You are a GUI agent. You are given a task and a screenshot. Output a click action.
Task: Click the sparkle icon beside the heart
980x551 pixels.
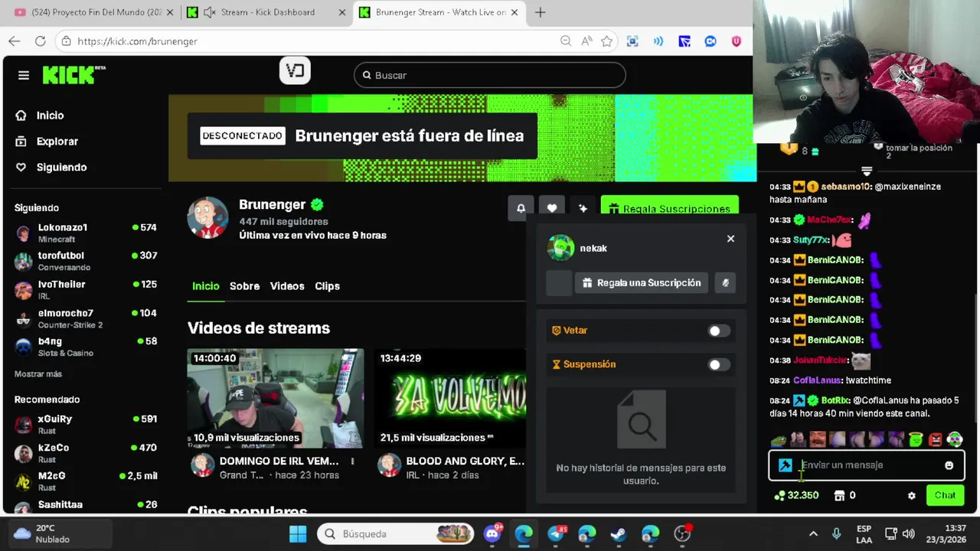pyautogui.click(x=583, y=208)
